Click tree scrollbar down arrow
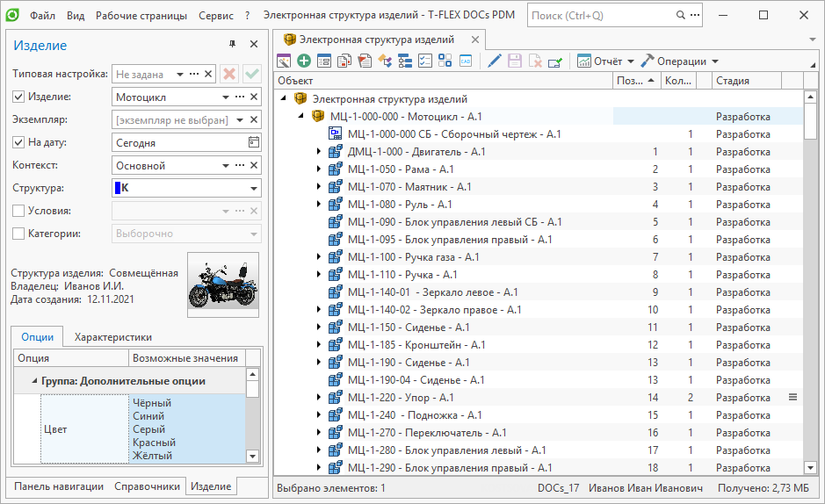The width and height of the screenshot is (825, 504). [810, 467]
